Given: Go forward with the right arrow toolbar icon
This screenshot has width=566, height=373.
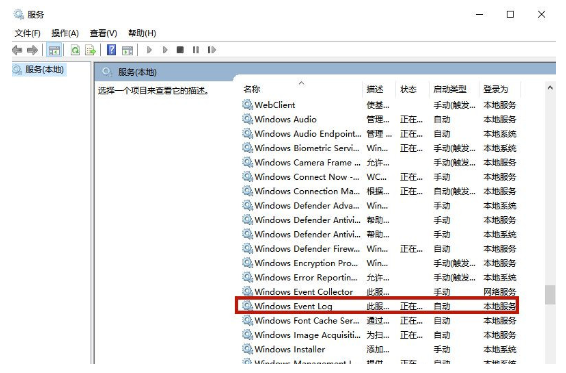Looking at the screenshot, I should coord(32,50).
